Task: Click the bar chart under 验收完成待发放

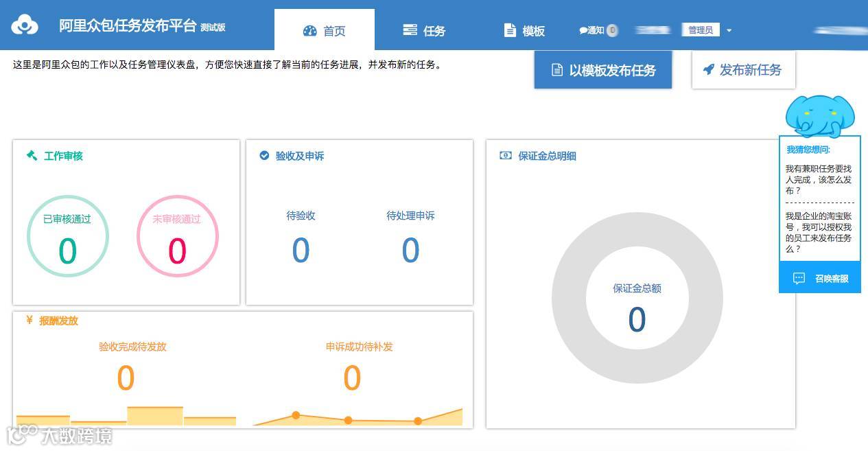Action: click(126, 417)
